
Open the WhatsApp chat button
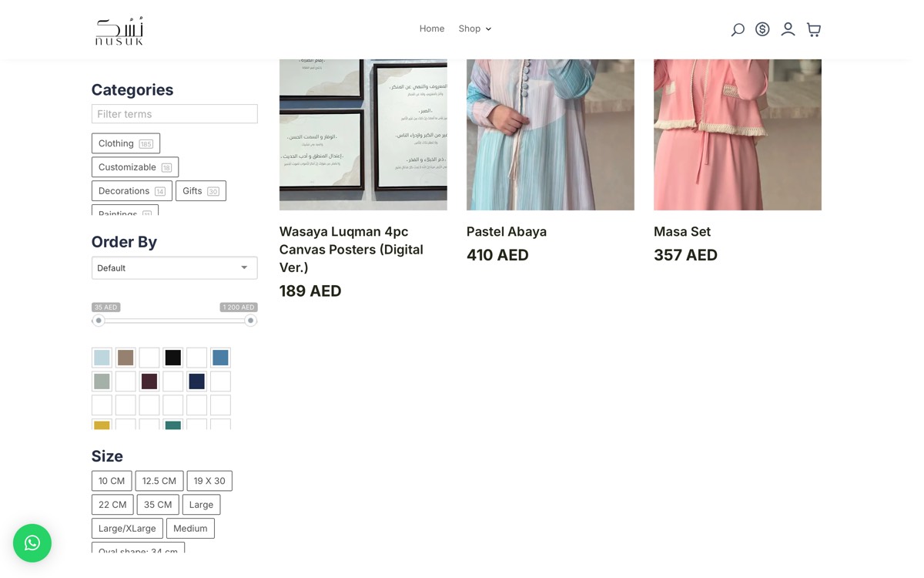click(x=32, y=543)
